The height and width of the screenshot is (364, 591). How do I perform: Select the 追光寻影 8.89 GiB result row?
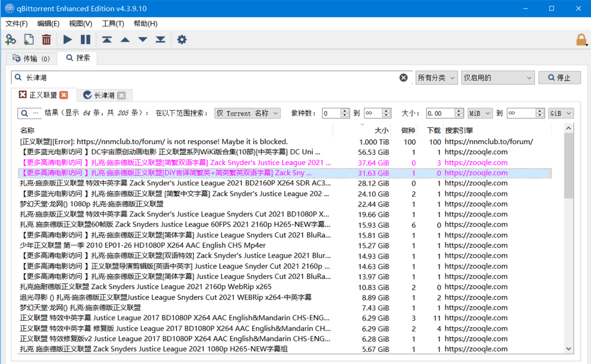tap(285, 297)
